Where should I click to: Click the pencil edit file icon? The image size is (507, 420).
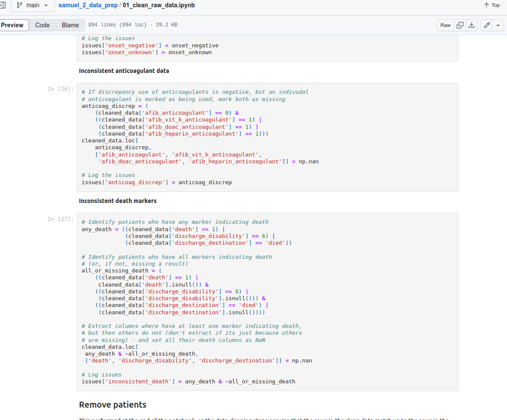487,25
